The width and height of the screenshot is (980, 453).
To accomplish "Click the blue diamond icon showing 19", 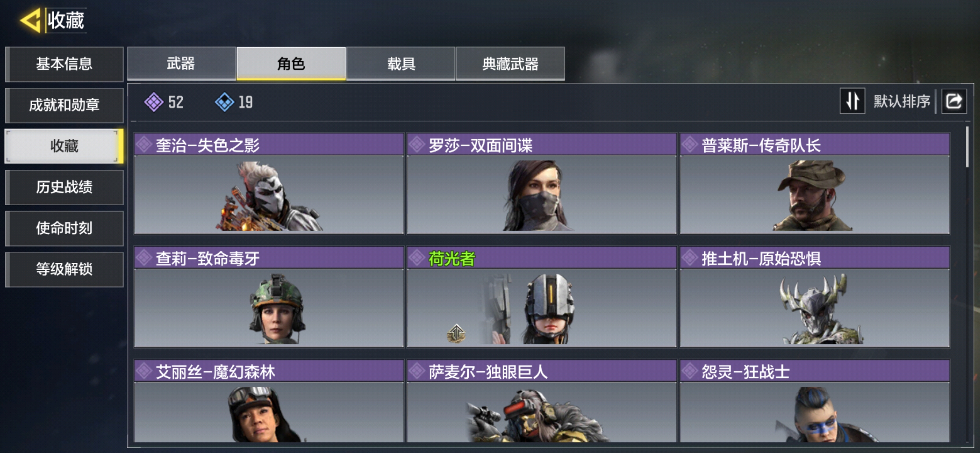I will point(224,102).
